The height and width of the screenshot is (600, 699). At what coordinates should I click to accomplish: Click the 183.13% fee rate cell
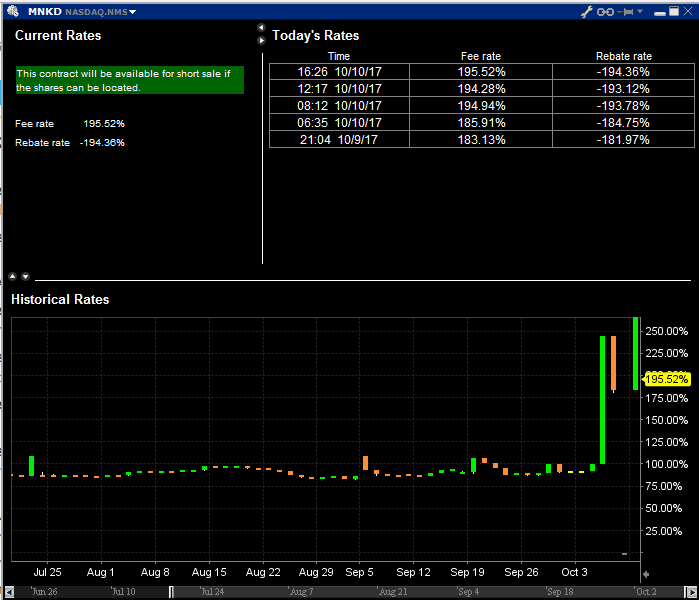pyautogui.click(x=481, y=140)
